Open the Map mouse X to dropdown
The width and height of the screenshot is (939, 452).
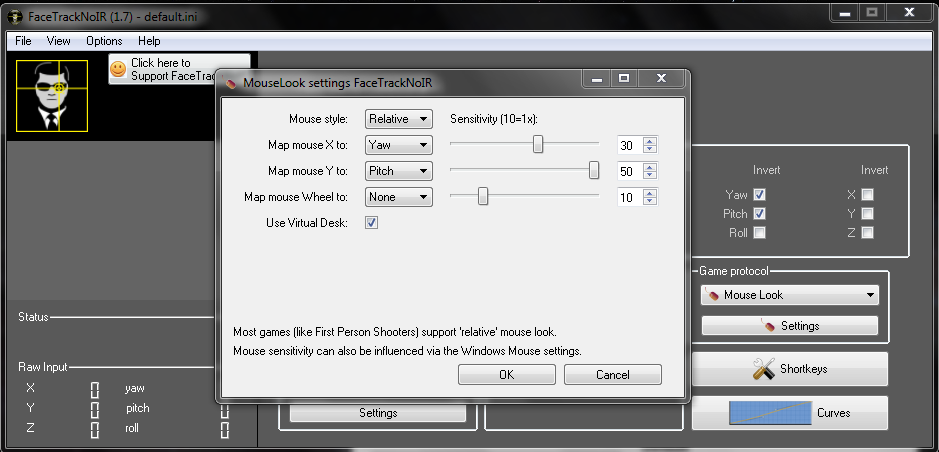399,145
